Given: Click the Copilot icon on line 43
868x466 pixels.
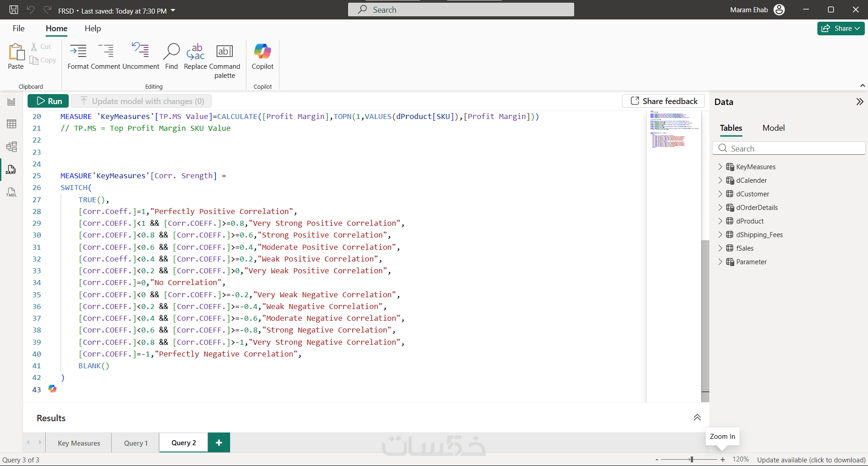Looking at the screenshot, I should click(x=52, y=389).
